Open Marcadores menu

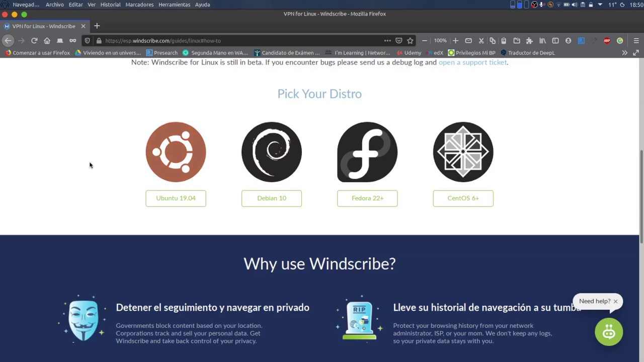(139, 5)
